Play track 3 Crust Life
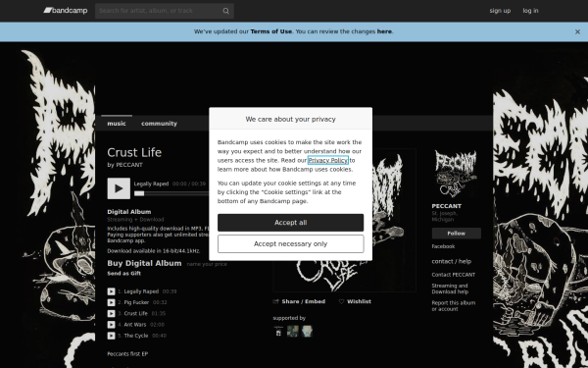The image size is (588, 368). coord(111,314)
